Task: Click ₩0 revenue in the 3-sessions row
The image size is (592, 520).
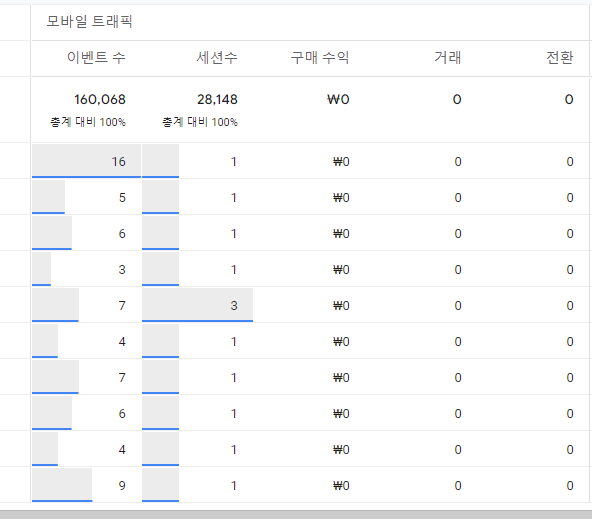Action: [x=341, y=306]
